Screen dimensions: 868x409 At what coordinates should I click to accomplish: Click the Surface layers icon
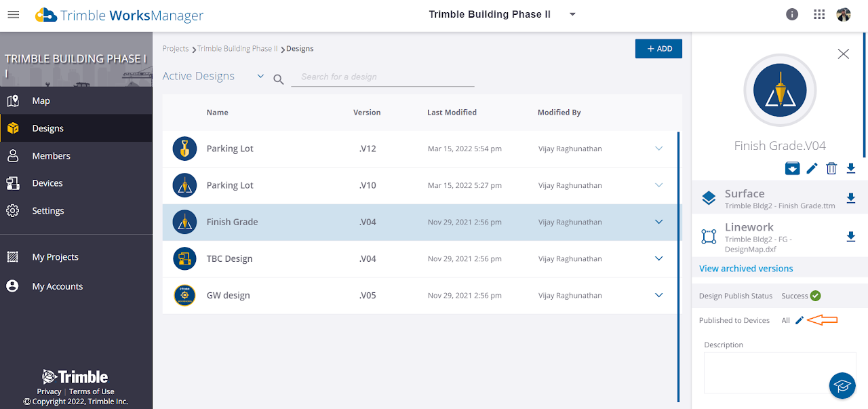709,198
